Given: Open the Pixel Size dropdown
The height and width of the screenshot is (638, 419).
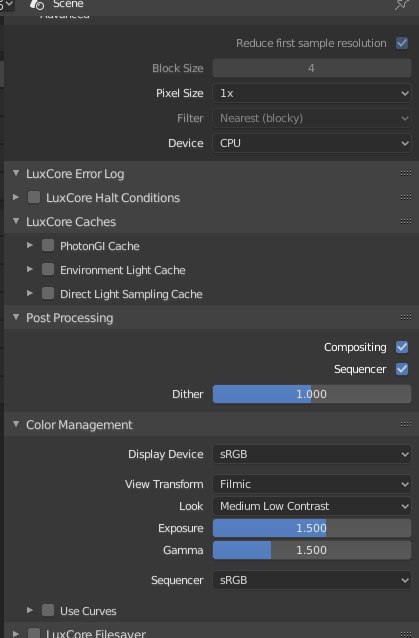Looking at the screenshot, I should click(312, 93).
